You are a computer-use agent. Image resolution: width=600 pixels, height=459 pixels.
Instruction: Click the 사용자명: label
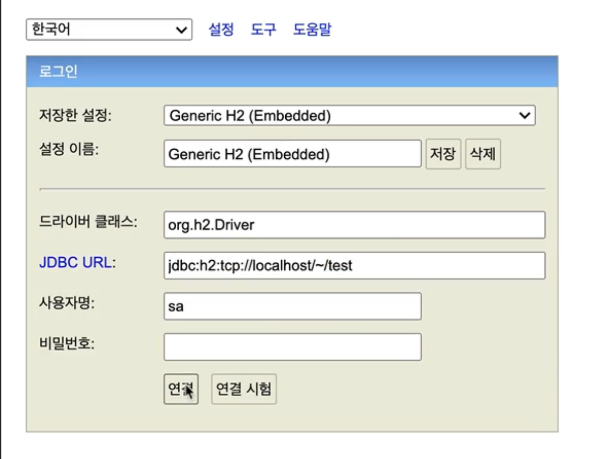(67, 303)
